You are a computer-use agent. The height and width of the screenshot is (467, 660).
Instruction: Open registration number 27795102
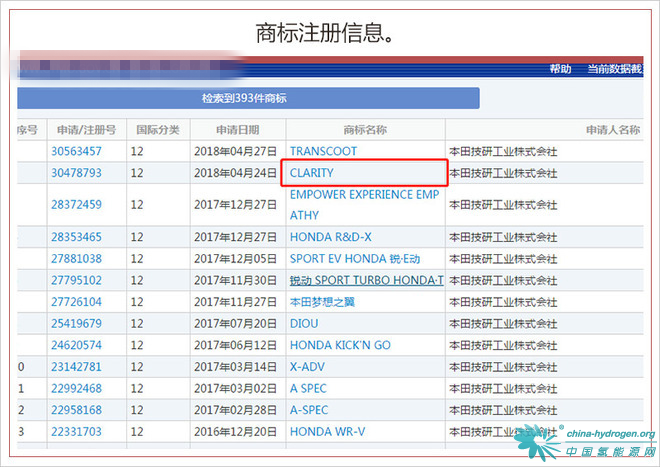(x=76, y=280)
